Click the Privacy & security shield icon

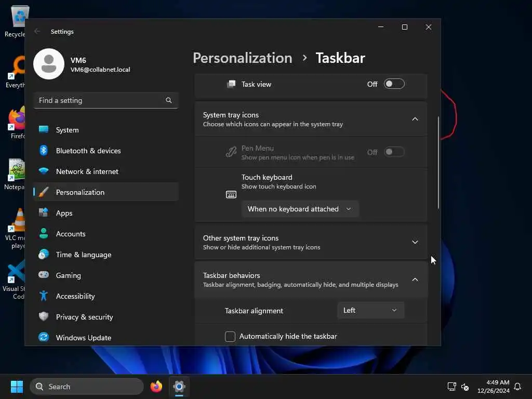[44, 316]
